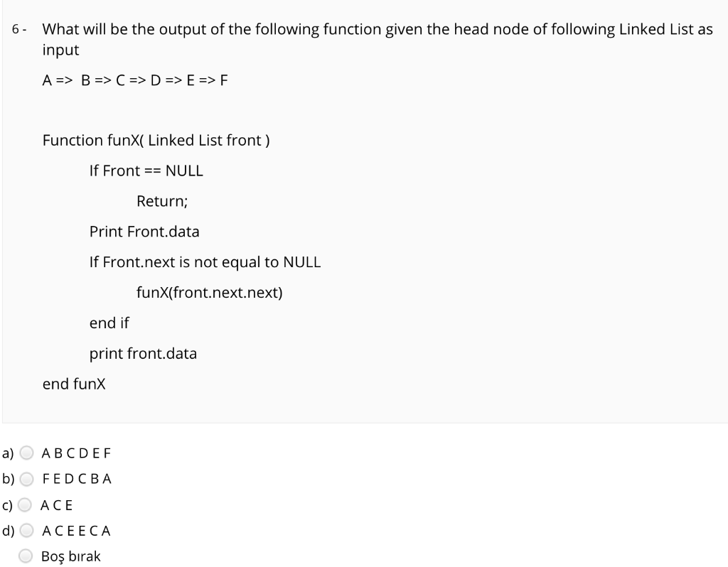Viewport: 728px width, 567px height.
Task: Select radio button for option a
Action: (x=26, y=453)
